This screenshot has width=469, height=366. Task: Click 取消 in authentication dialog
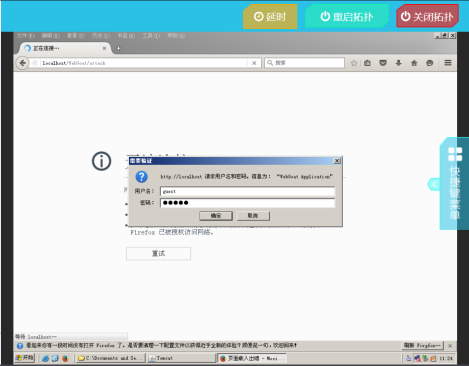point(253,216)
